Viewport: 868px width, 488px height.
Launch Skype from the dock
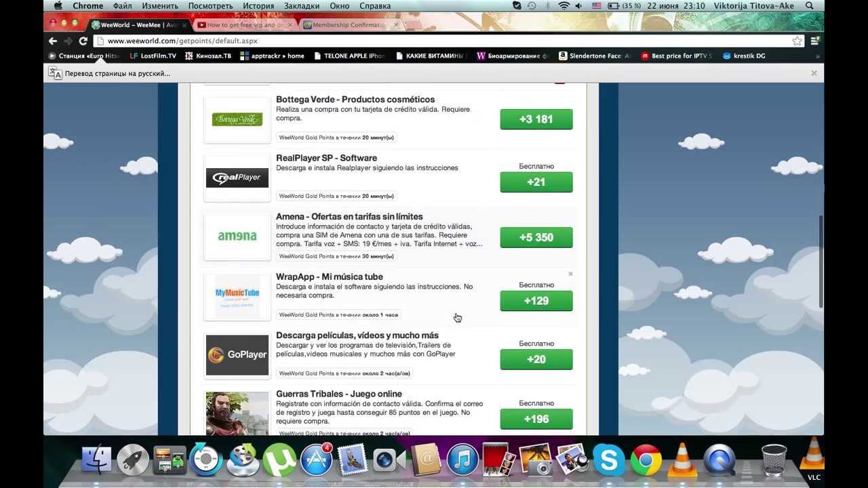pyautogui.click(x=609, y=460)
